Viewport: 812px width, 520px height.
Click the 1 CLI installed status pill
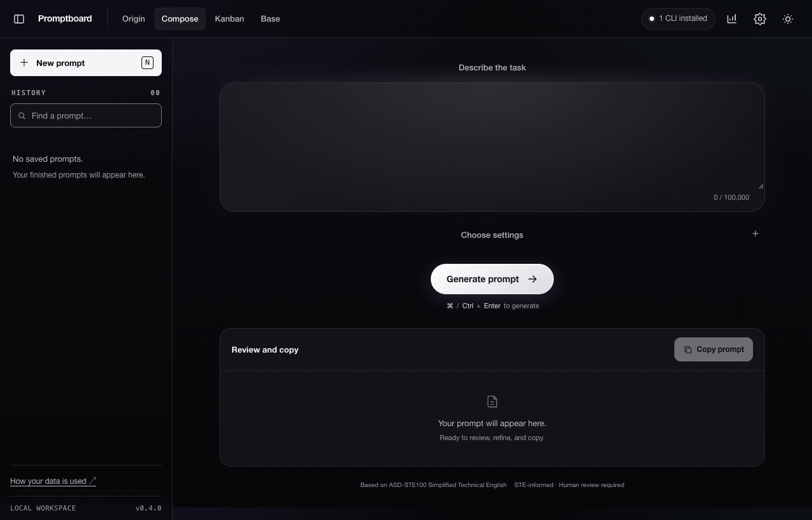tap(678, 18)
